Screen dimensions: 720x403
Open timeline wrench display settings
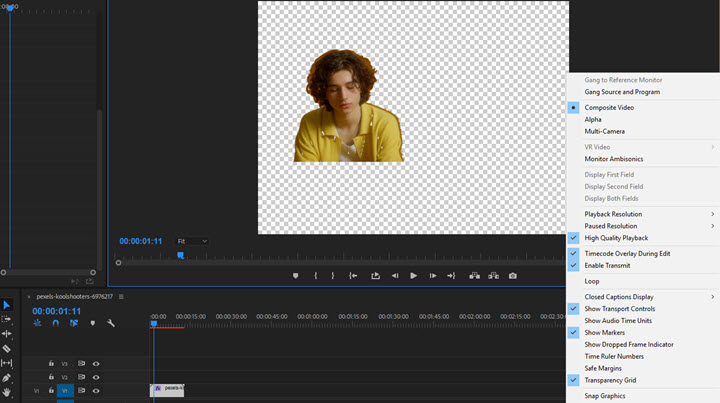click(x=111, y=323)
